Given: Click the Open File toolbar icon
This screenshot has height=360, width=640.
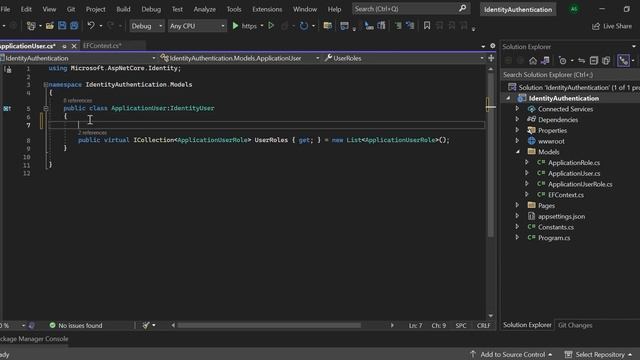Looking at the screenshot, I should click(49, 26).
